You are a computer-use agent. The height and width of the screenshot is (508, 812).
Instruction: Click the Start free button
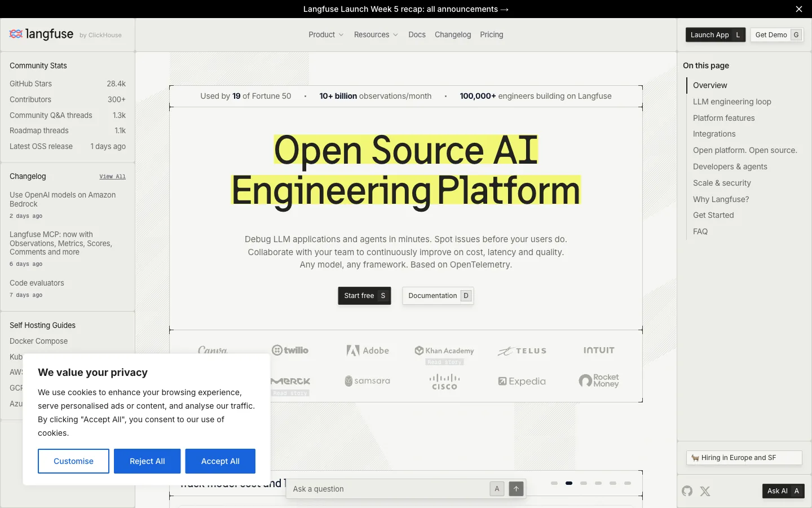(364, 296)
